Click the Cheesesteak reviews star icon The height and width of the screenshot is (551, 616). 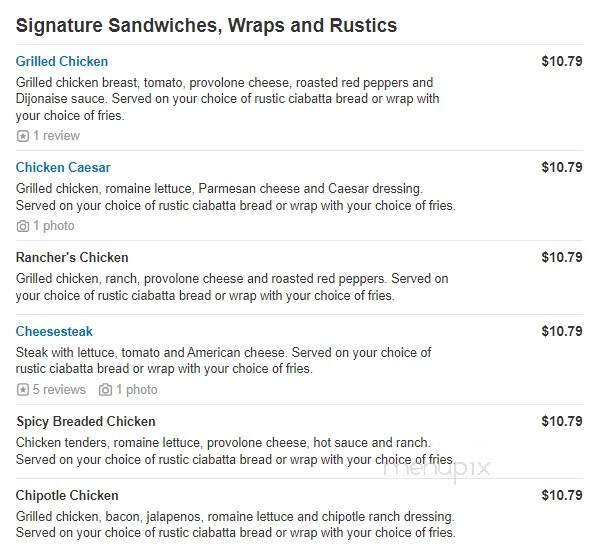[23, 390]
